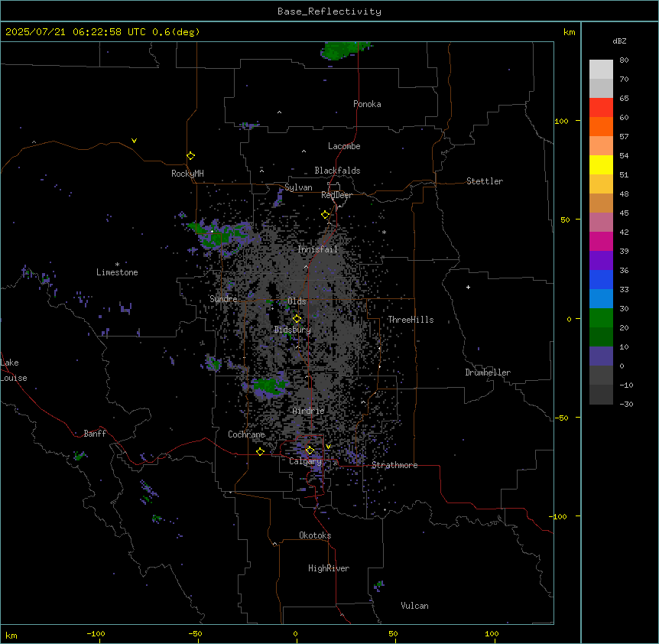The image size is (659, 644).
Task: Select the brown 48-45 dBZ legend swatch
Action: [601, 203]
